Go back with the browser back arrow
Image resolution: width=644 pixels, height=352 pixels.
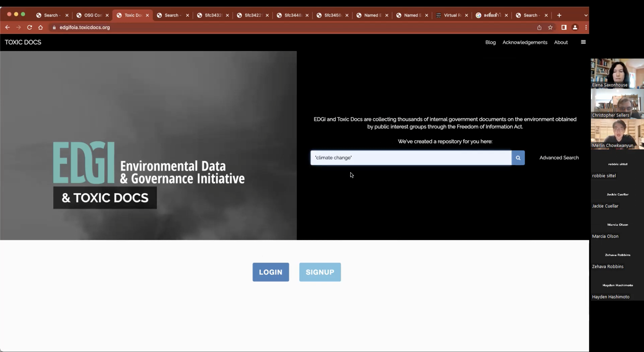point(7,27)
